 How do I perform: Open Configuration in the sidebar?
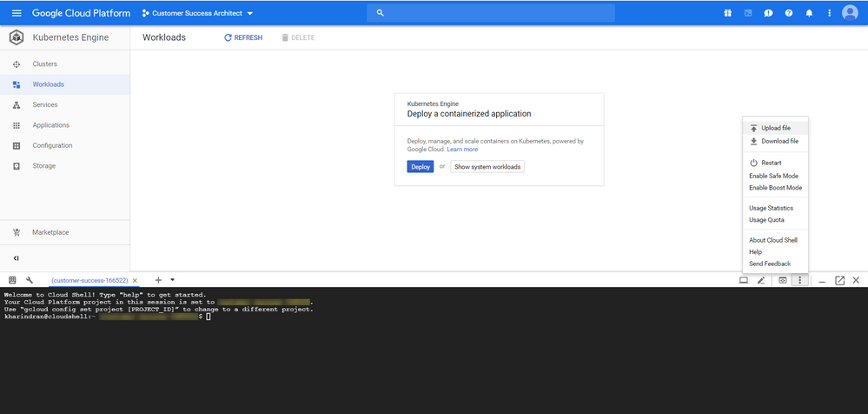coord(65,145)
